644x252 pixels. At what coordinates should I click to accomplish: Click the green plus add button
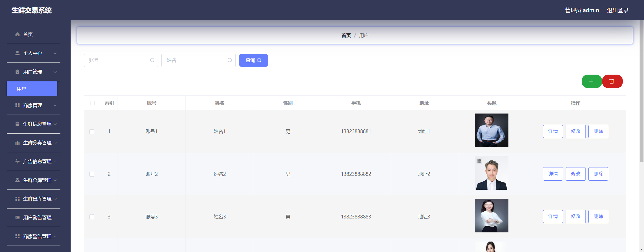coord(592,81)
